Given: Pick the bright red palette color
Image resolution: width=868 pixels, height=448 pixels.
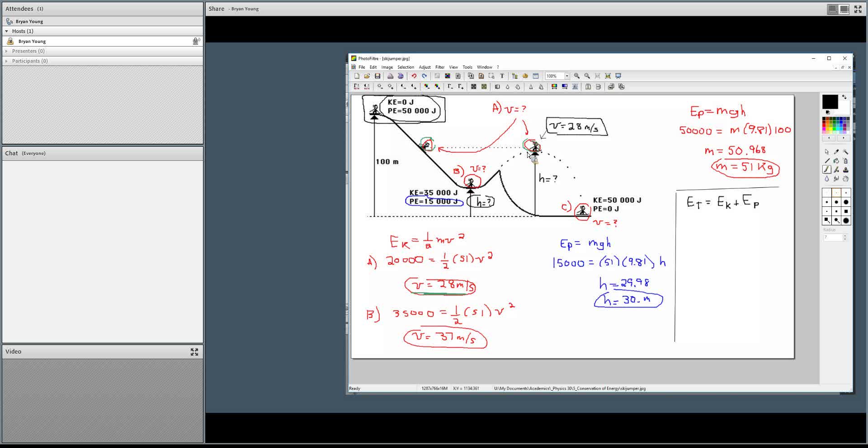Looking at the screenshot, I should pos(824,125).
